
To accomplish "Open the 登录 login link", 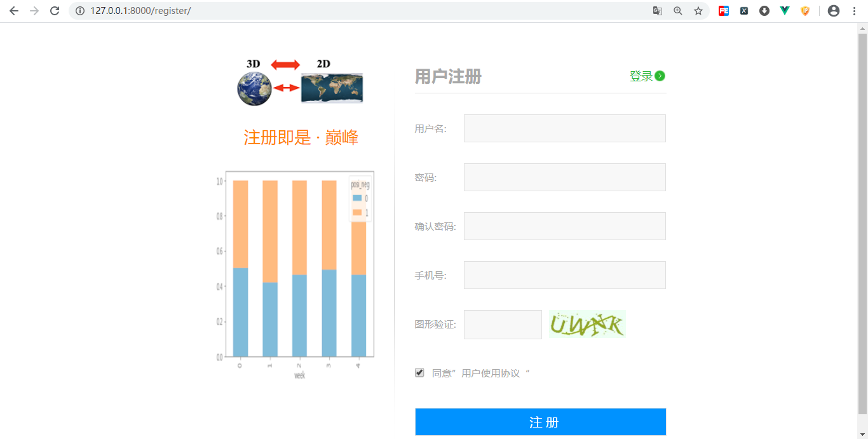I will pyautogui.click(x=642, y=76).
